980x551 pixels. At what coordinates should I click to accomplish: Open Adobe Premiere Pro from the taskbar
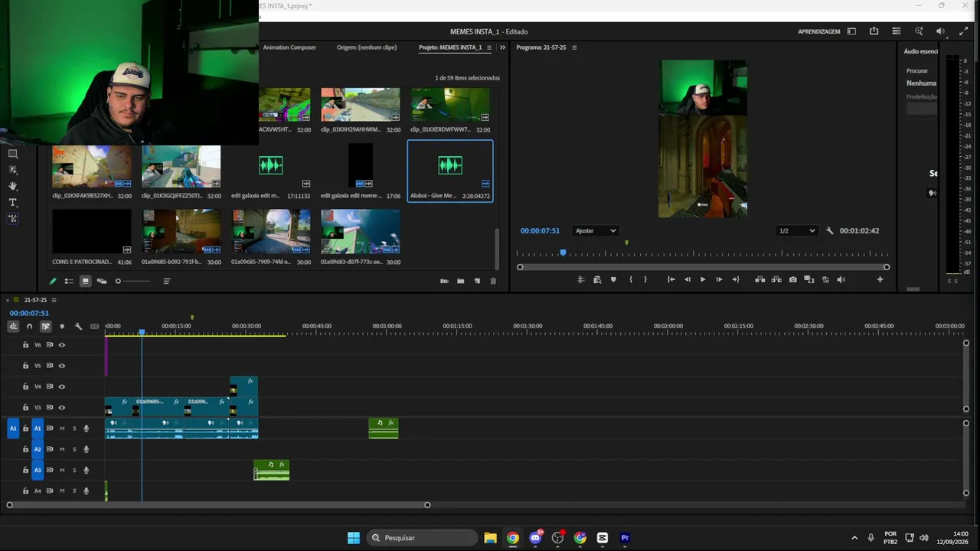tap(625, 538)
